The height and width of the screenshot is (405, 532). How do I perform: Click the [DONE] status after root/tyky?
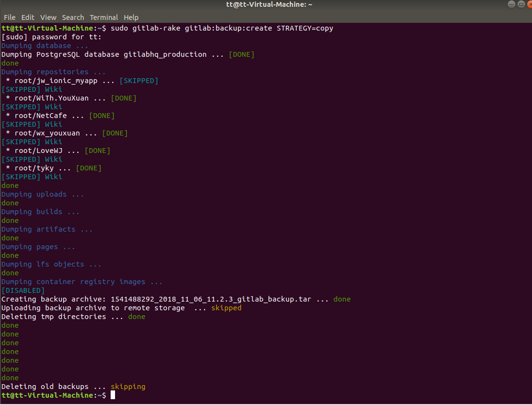tap(88, 169)
